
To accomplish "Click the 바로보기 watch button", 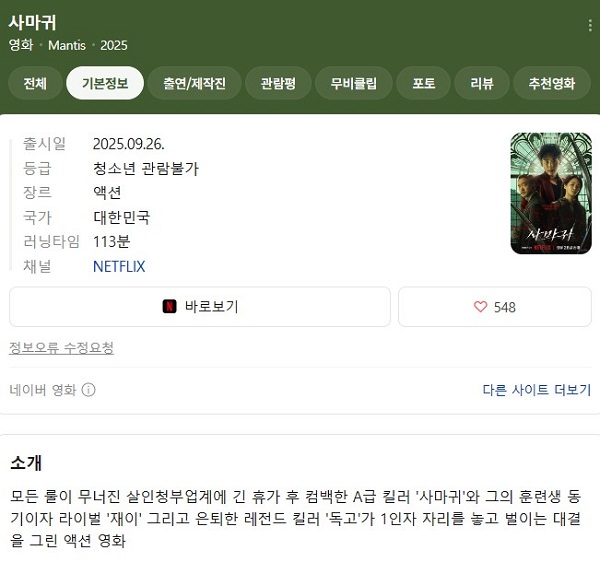I will [200, 307].
